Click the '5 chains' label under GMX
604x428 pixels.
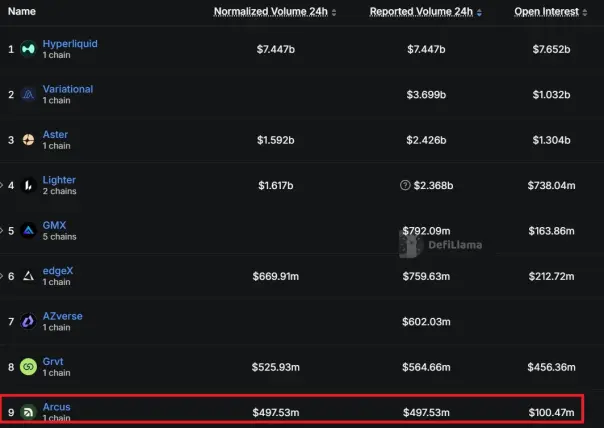pos(59,237)
